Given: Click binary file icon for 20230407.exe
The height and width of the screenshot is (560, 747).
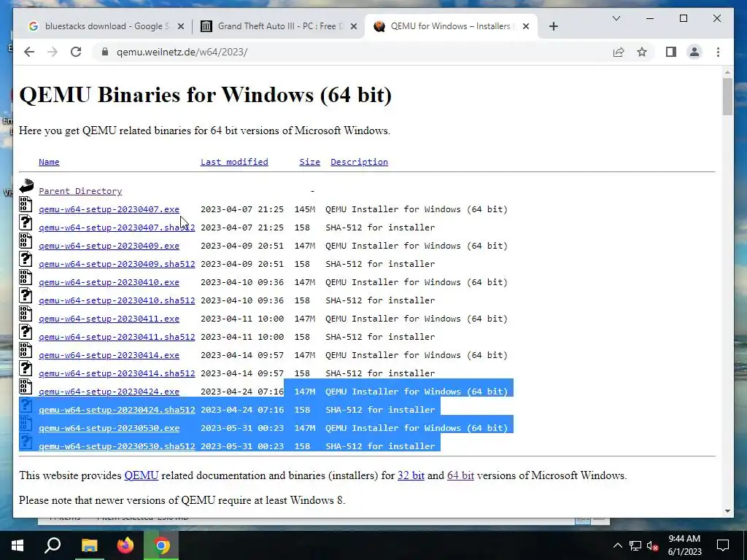Looking at the screenshot, I should tap(26, 204).
